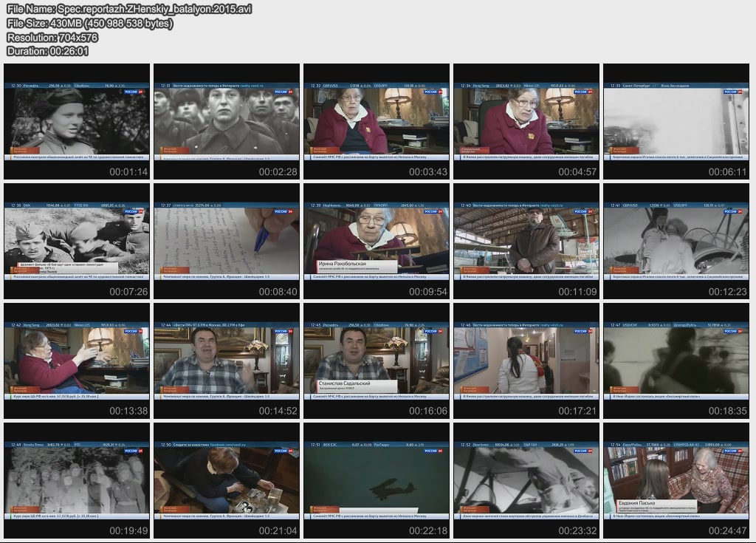The height and width of the screenshot is (543, 756).
Task: Click the Duration 00:26:01 text
Action: coord(48,51)
